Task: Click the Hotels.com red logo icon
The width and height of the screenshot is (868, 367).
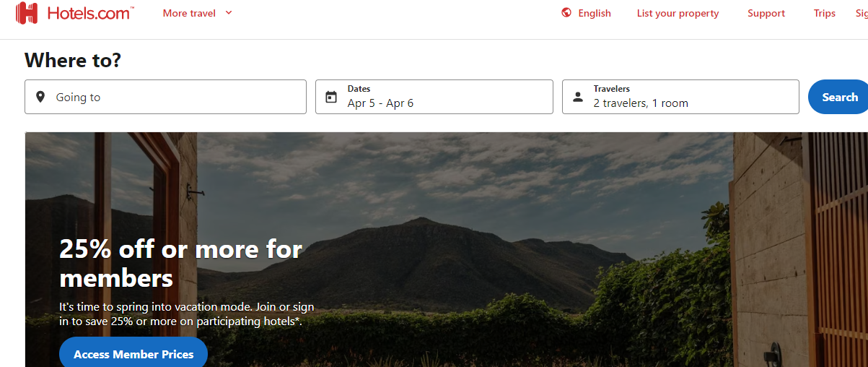Action: tap(27, 13)
